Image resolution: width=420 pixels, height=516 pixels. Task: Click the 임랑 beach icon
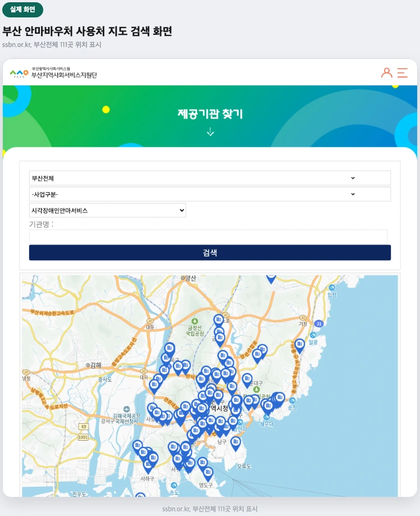coord(332,287)
